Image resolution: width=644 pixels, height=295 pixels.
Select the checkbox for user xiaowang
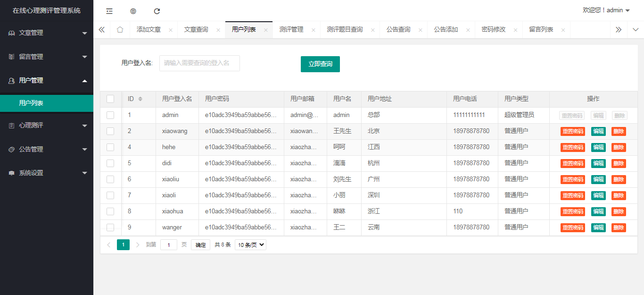[110, 131]
